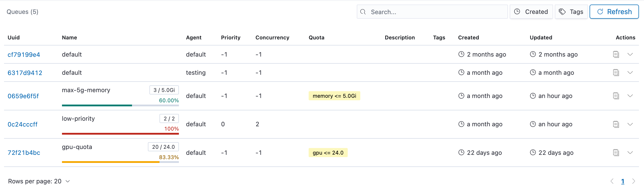Screen dimensions: 644x196
Task: Click the 3 / 5.0Gi usage badge
Action: point(164,90)
